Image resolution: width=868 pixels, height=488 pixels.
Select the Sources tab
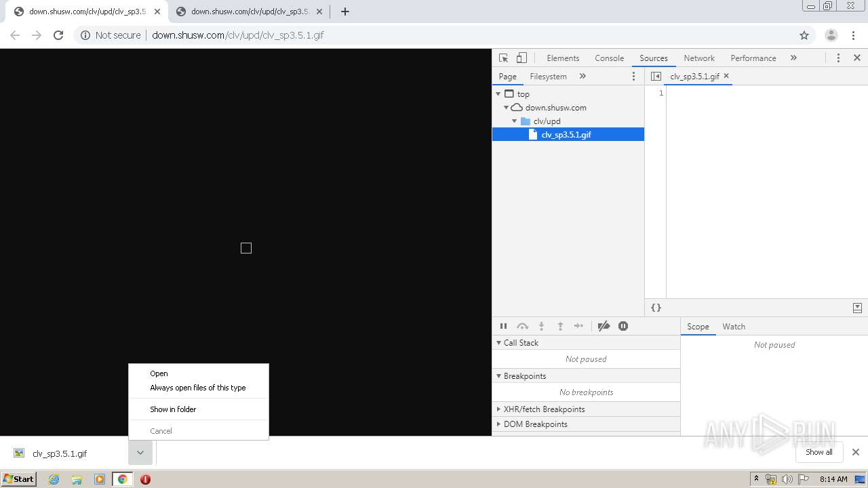(x=654, y=58)
